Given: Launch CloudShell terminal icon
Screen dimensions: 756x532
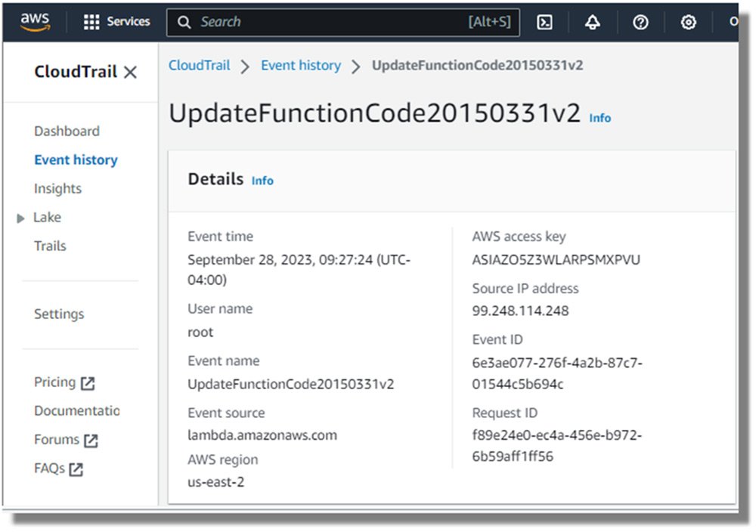Looking at the screenshot, I should (x=544, y=22).
